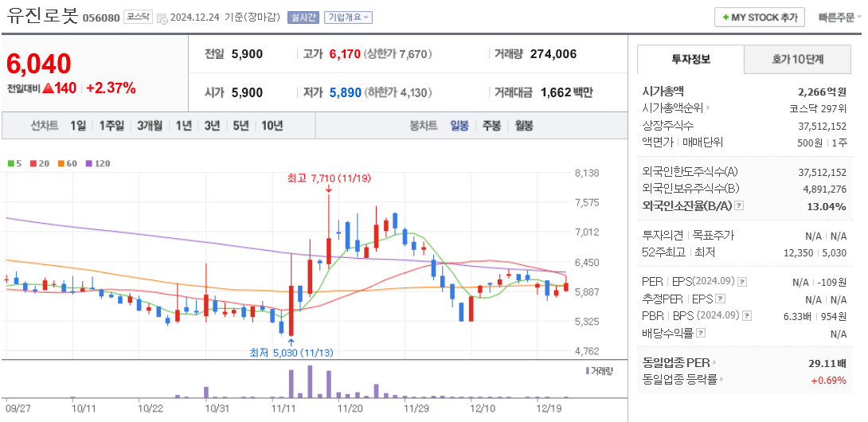Click the 시가총액 label

click(x=663, y=92)
